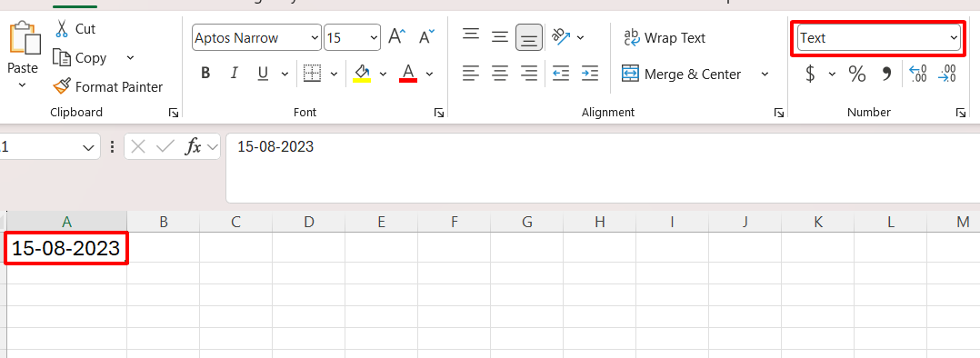Select cell A1 containing 15-08-2023
Viewport: 980px width, 358px height.
67,248
